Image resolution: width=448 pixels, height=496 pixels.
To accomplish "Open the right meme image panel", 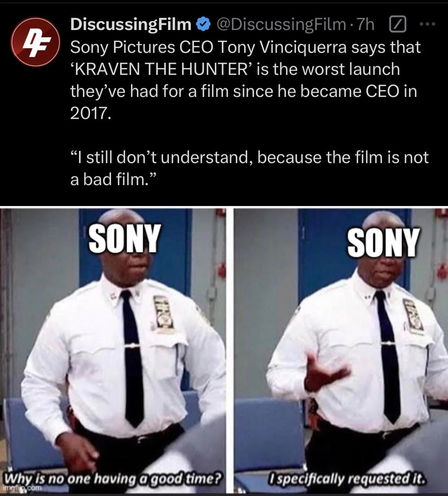I will point(340,351).
